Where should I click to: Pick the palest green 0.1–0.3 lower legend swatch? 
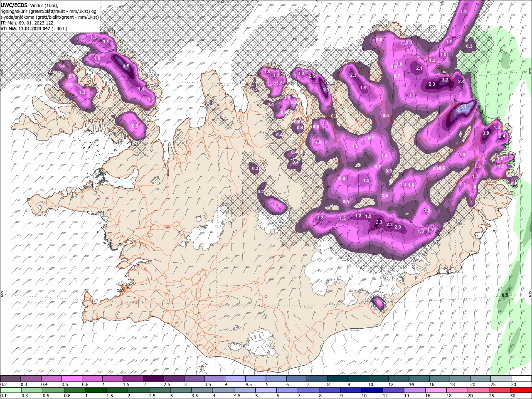pyautogui.click(x=11, y=390)
